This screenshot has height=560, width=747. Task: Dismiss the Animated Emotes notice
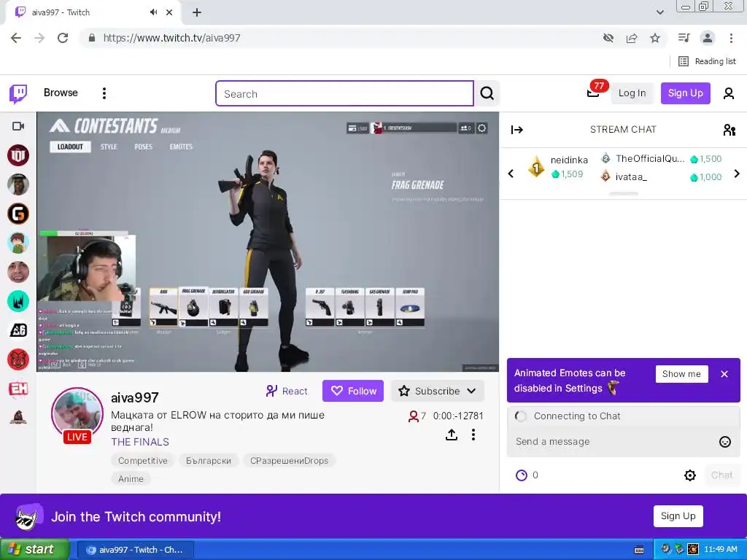[x=724, y=374]
